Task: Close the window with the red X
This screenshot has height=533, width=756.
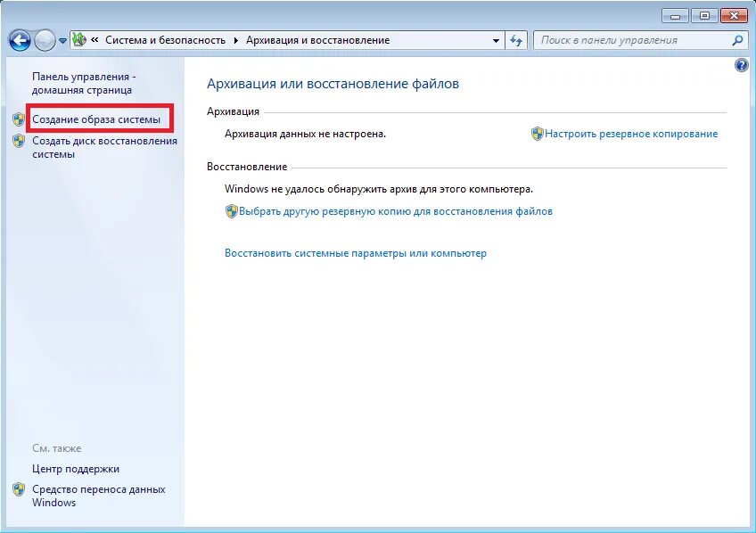Action: point(734,16)
